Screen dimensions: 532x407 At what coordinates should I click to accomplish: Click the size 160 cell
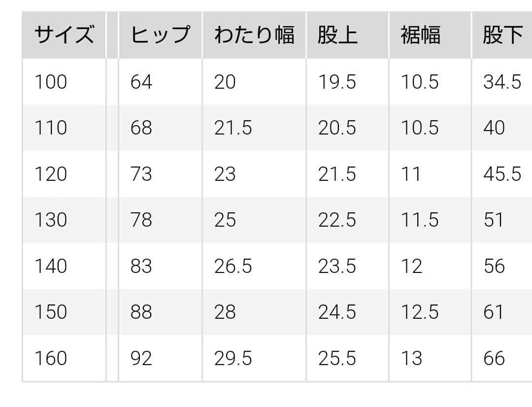50,358
